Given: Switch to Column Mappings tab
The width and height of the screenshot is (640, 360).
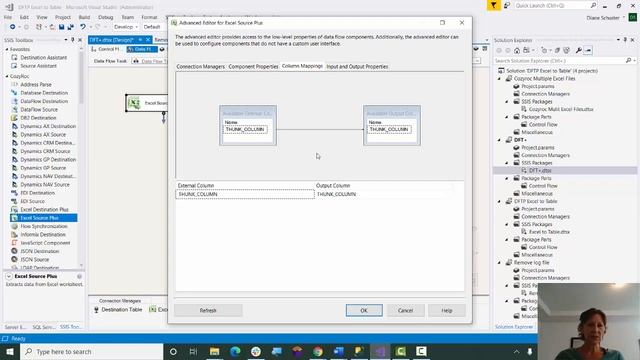Looking at the screenshot, I should coord(302,66).
